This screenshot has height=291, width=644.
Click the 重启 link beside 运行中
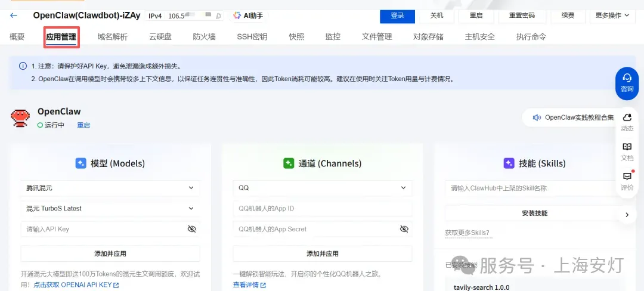pos(83,125)
